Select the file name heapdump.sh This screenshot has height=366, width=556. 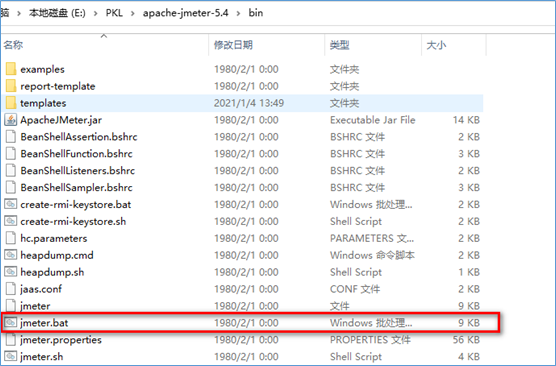pyautogui.click(x=52, y=272)
